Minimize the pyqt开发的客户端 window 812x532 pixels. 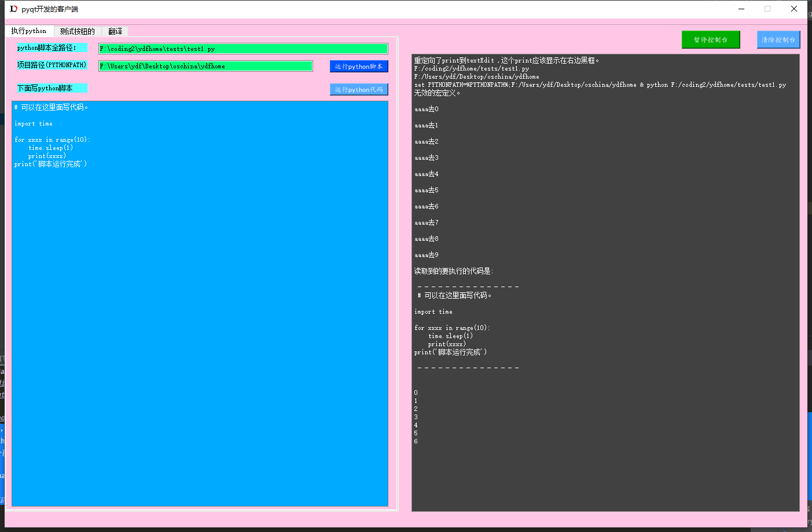[741, 9]
